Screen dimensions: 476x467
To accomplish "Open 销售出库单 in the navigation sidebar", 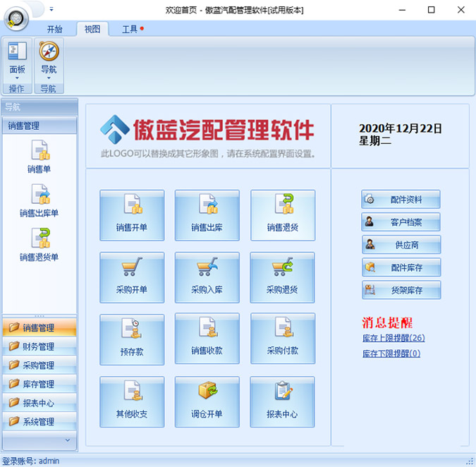I will click(x=39, y=200).
